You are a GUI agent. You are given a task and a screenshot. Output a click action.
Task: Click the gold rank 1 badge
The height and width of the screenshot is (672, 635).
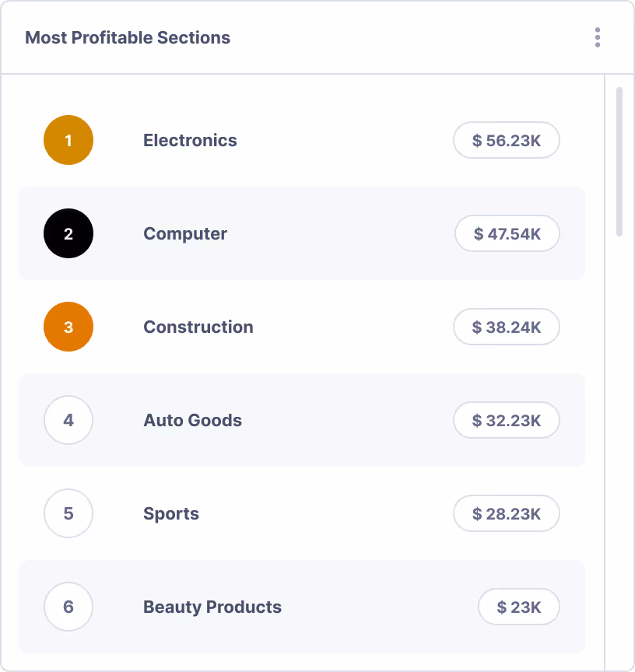coord(68,141)
